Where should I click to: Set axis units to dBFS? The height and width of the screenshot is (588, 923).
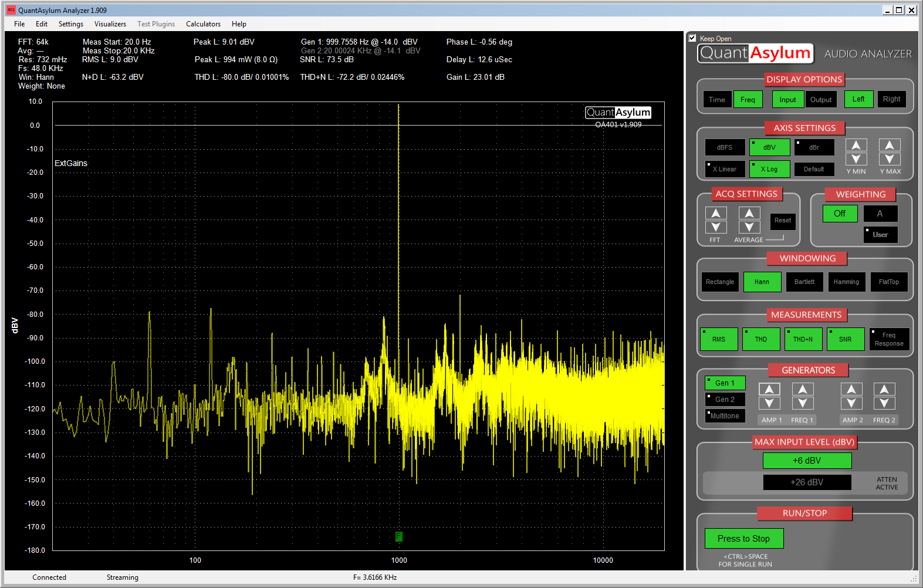725,147
